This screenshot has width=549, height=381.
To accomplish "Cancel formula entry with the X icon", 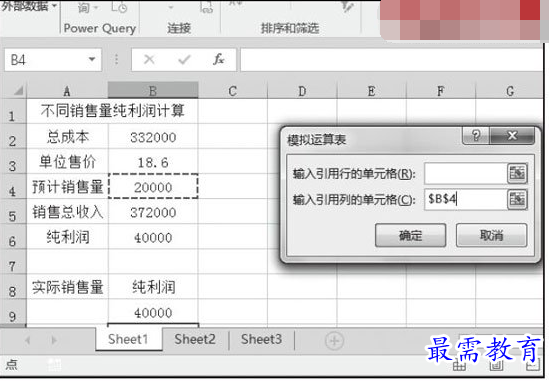I will pos(149,60).
